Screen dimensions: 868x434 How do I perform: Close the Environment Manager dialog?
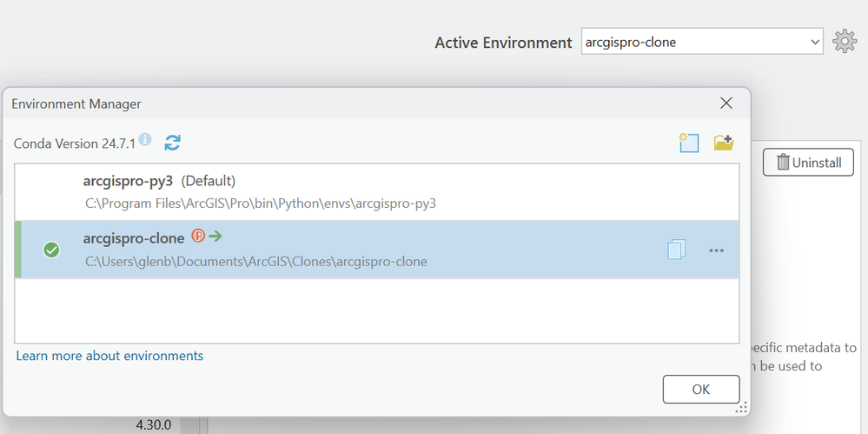tap(727, 103)
